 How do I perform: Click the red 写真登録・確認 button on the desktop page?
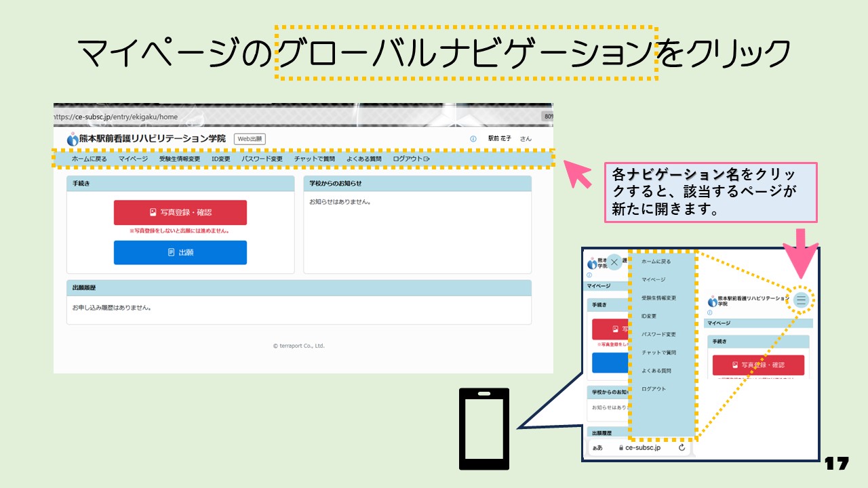click(x=180, y=212)
